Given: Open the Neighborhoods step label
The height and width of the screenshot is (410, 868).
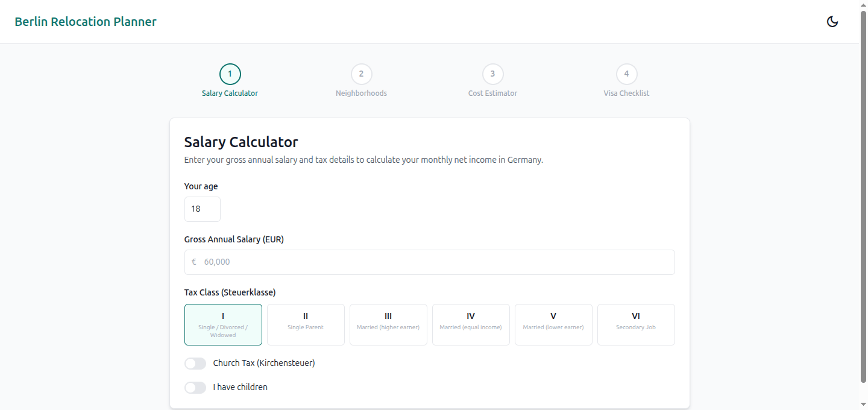Looking at the screenshot, I should point(361,93).
